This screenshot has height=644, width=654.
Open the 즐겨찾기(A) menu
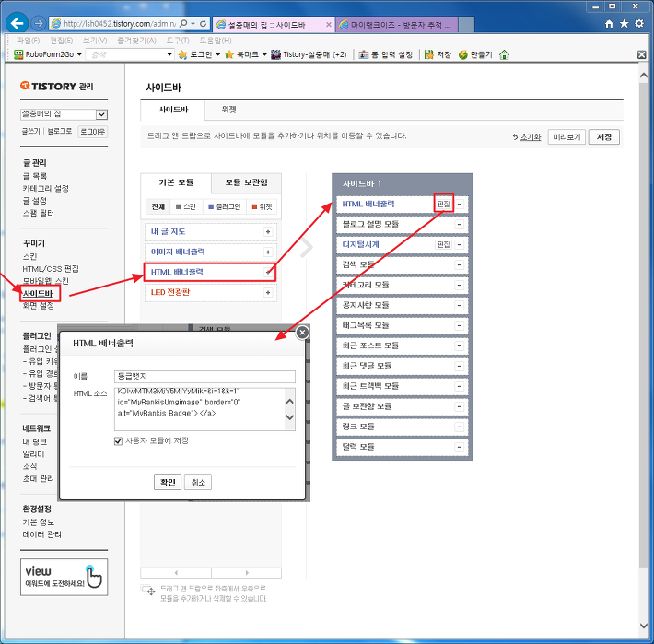(136, 41)
